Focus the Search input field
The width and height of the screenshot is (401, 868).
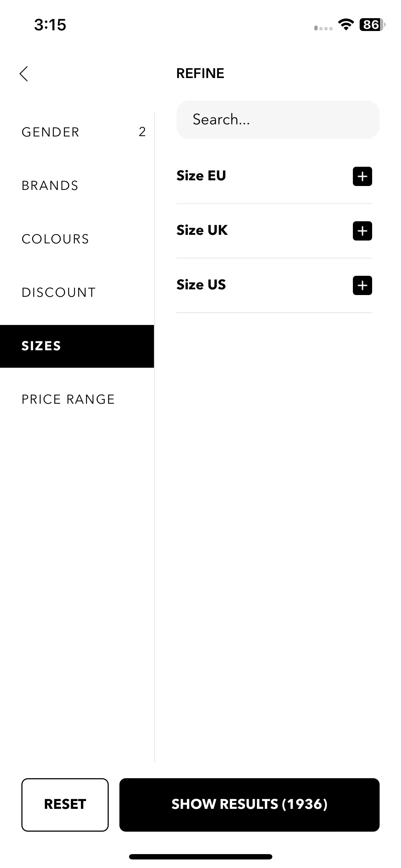[x=278, y=120]
